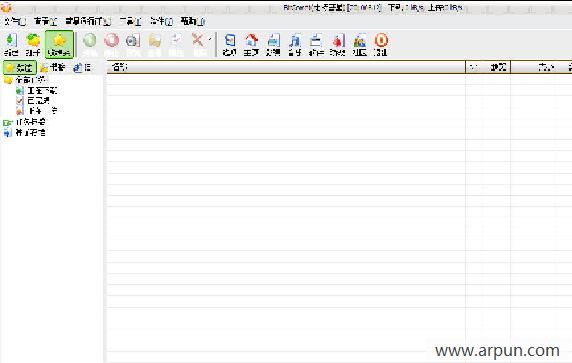Select the highlighted star tab in sidebar

point(20,67)
